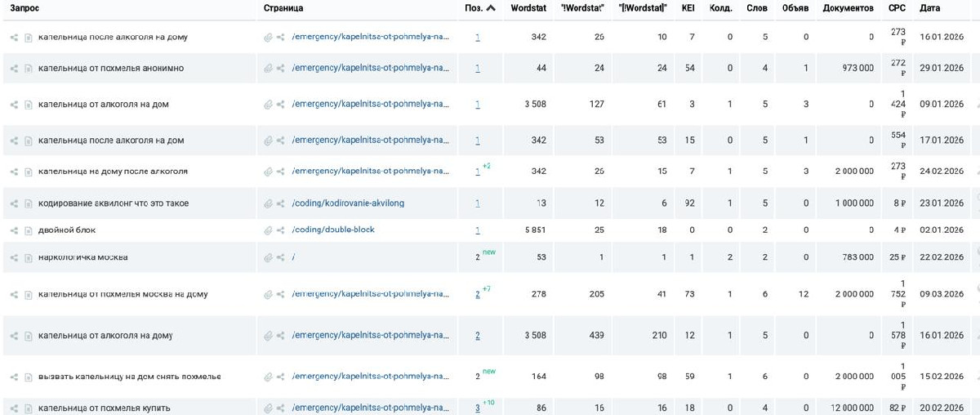The width and height of the screenshot is (980, 415).
Task: Click share icon beside 'капельница от похмелья купить'
Action: 14,408
